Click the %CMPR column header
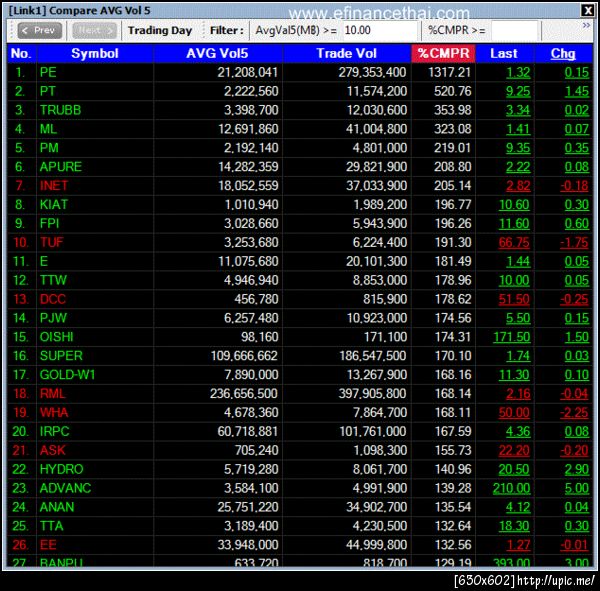 pos(443,54)
